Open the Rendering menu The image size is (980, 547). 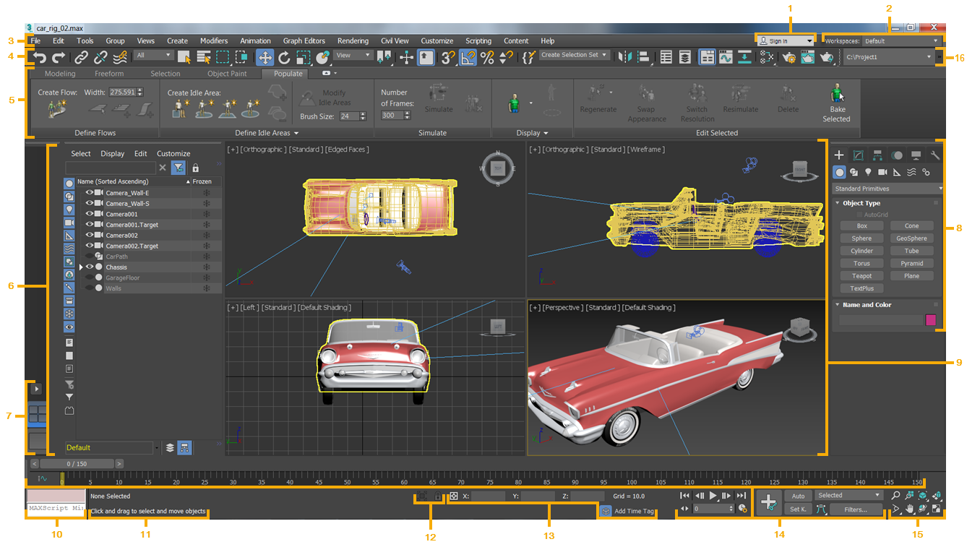click(x=353, y=40)
